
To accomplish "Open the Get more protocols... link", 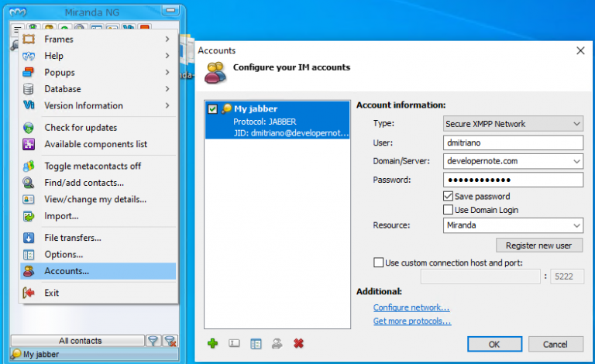I will (x=412, y=321).
